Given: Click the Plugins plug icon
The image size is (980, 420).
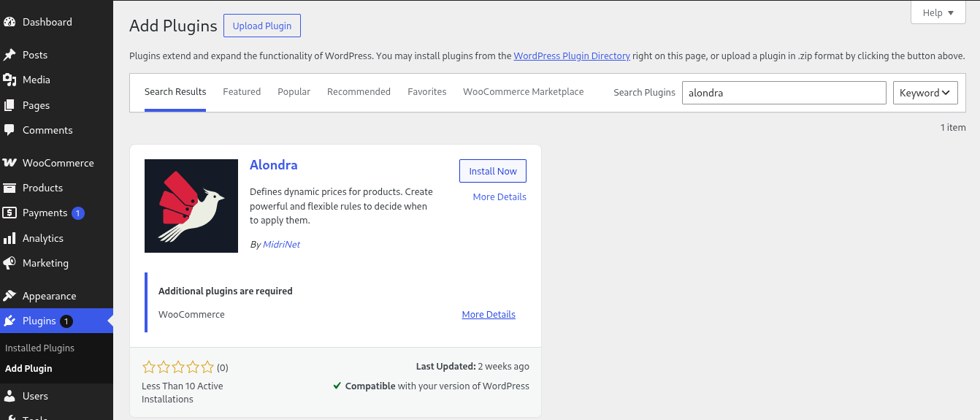Looking at the screenshot, I should click(9, 321).
